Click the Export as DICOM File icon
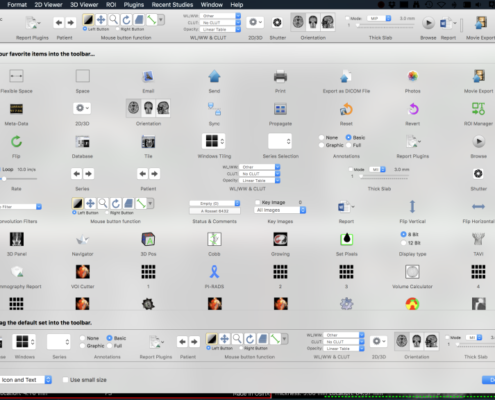Screen dimensions: 495x400 coord(346,76)
